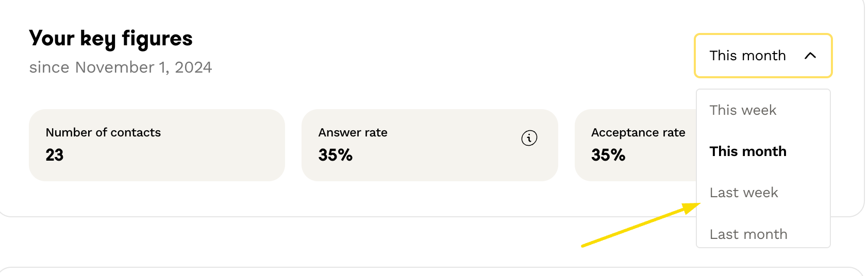The height and width of the screenshot is (276, 868).
Task: Open the This month period selector
Action: pos(763,56)
